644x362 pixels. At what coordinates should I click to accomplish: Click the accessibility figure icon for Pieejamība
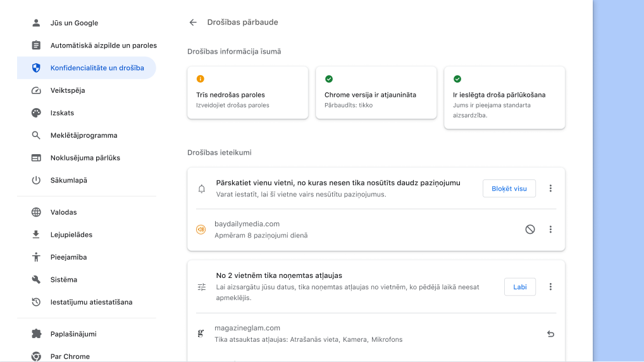tap(36, 257)
